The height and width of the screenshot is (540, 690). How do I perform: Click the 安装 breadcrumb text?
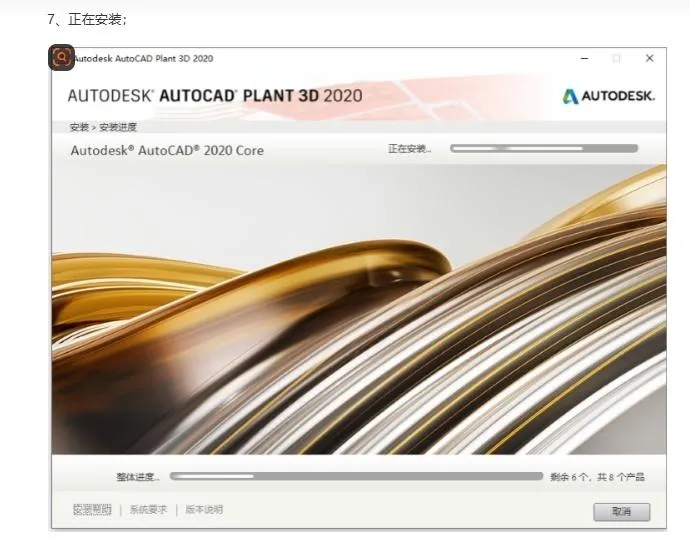coord(79,127)
